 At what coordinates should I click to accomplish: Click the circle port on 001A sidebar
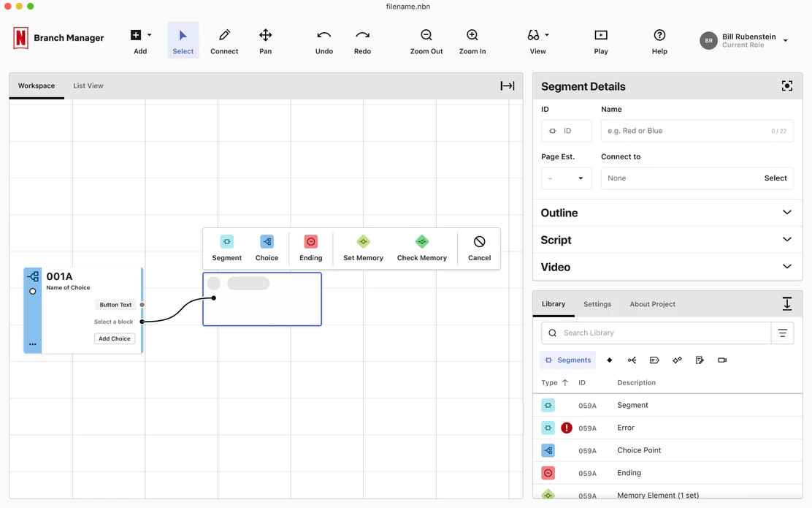33,292
